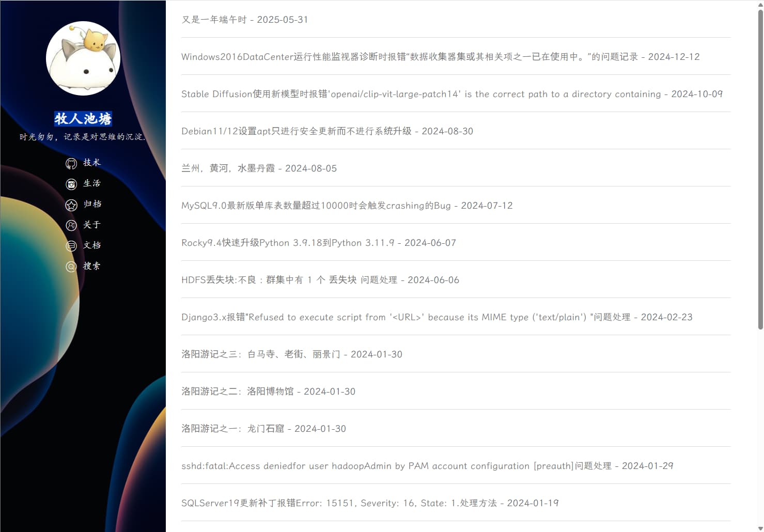Open the 技术 menu item

click(x=92, y=163)
